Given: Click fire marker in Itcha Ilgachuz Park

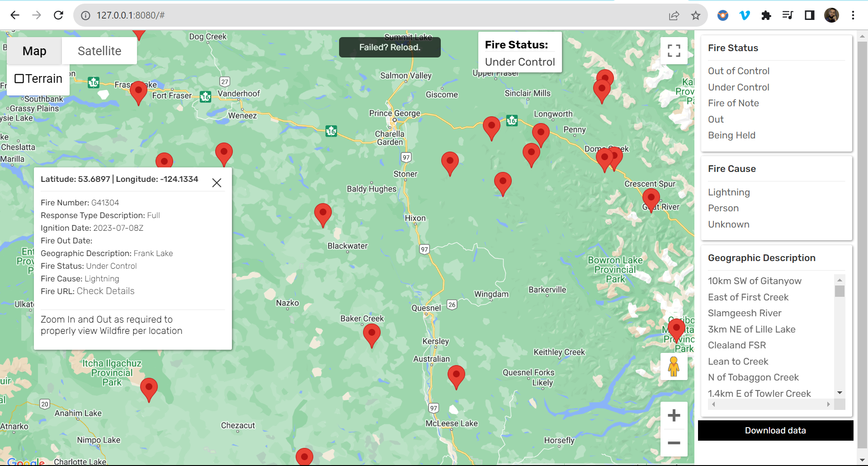Looking at the screenshot, I should (149, 390).
